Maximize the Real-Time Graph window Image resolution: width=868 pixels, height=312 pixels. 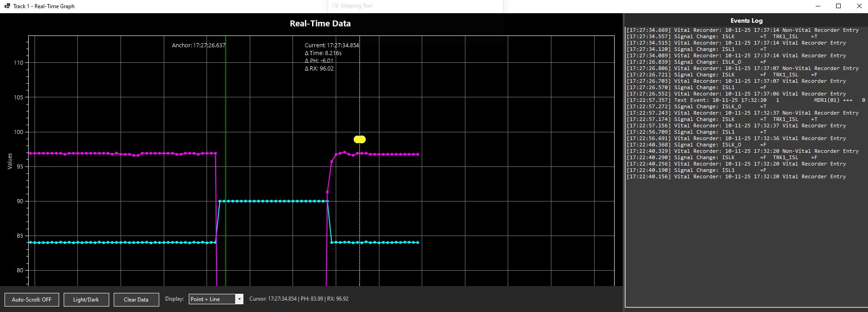pos(838,6)
